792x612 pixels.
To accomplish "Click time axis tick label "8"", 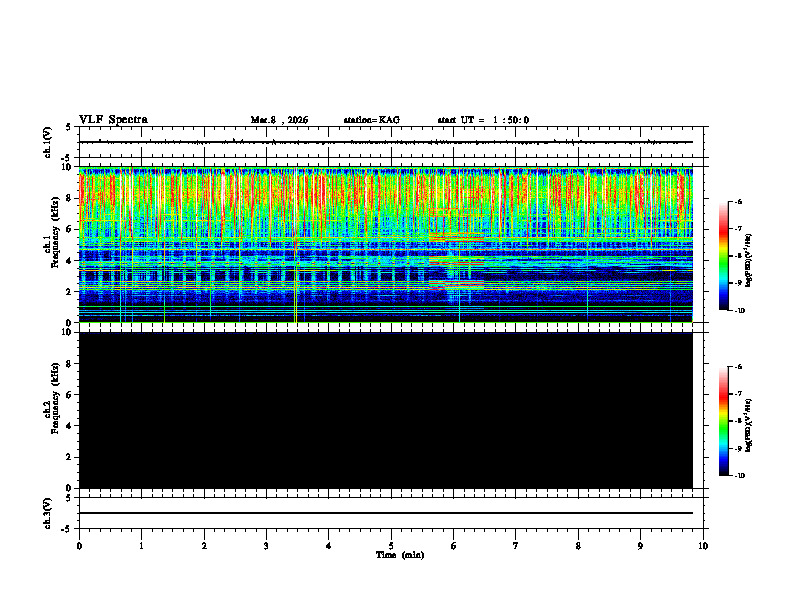I will (x=578, y=546).
